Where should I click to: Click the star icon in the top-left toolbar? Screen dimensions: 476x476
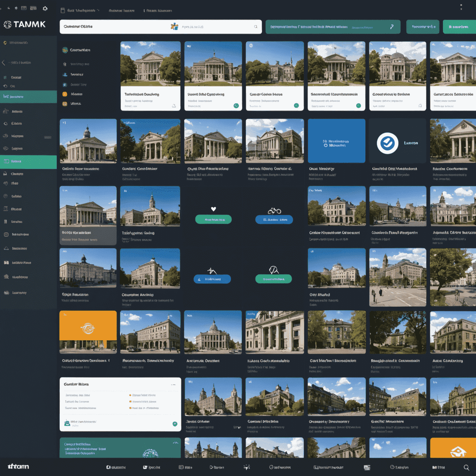coord(16,8)
